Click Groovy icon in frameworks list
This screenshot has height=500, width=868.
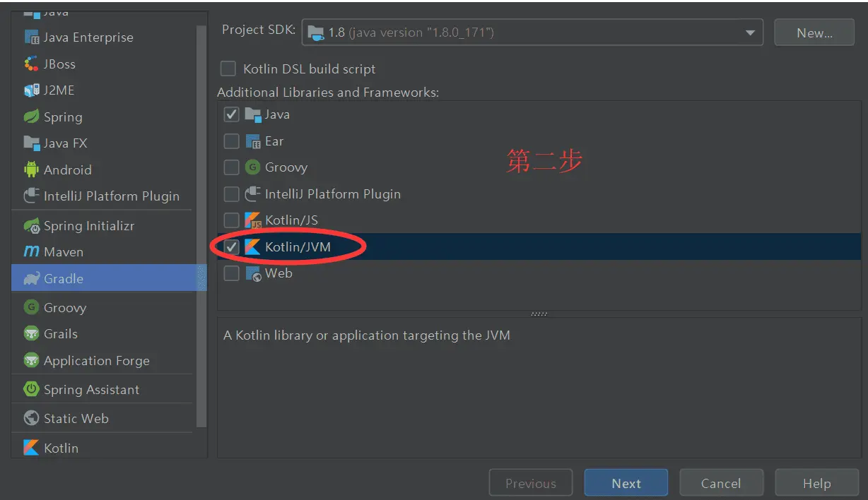click(252, 167)
